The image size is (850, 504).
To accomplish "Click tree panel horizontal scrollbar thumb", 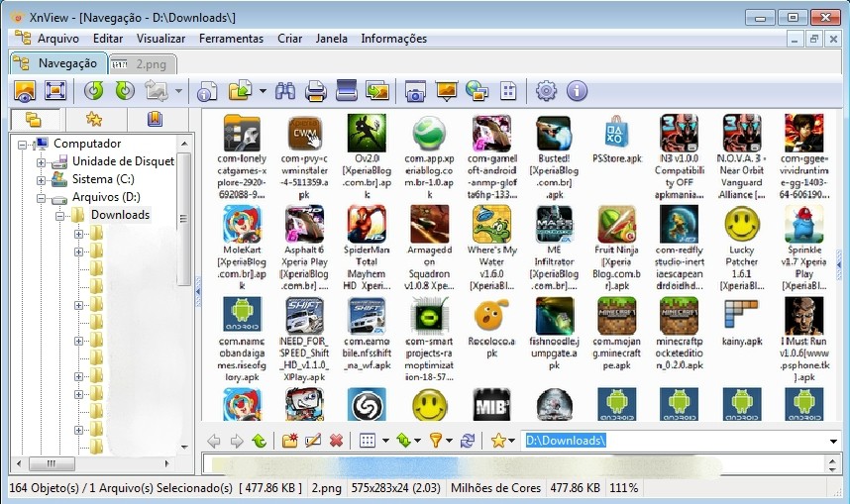I will [x=52, y=463].
